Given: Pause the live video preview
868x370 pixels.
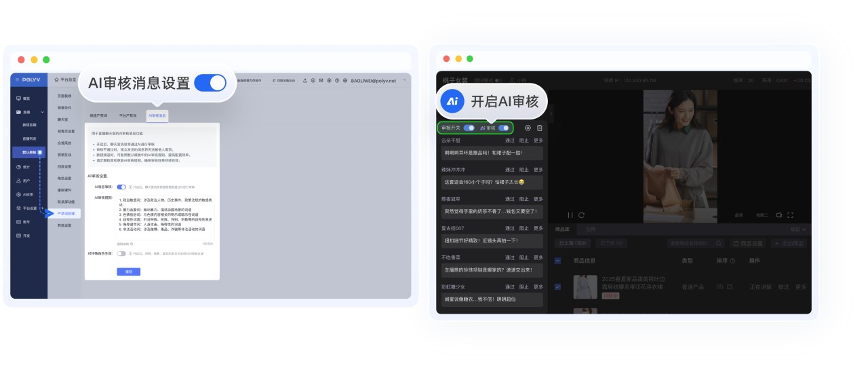Looking at the screenshot, I should point(570,215).
